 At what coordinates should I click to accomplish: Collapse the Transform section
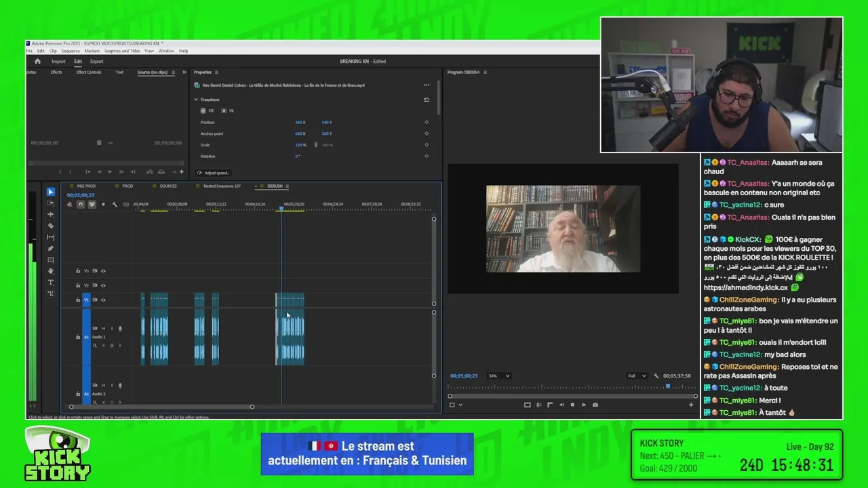tap(197, 100)
